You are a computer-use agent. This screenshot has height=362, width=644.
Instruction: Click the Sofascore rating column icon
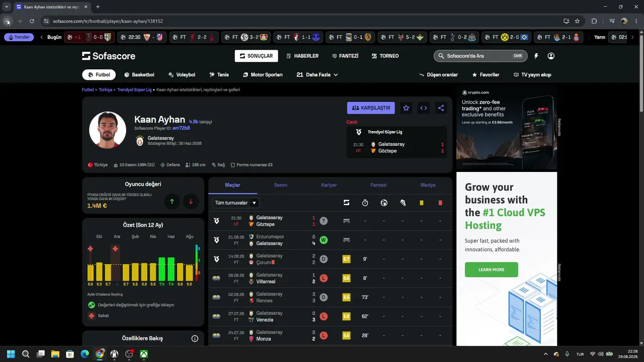346,203
